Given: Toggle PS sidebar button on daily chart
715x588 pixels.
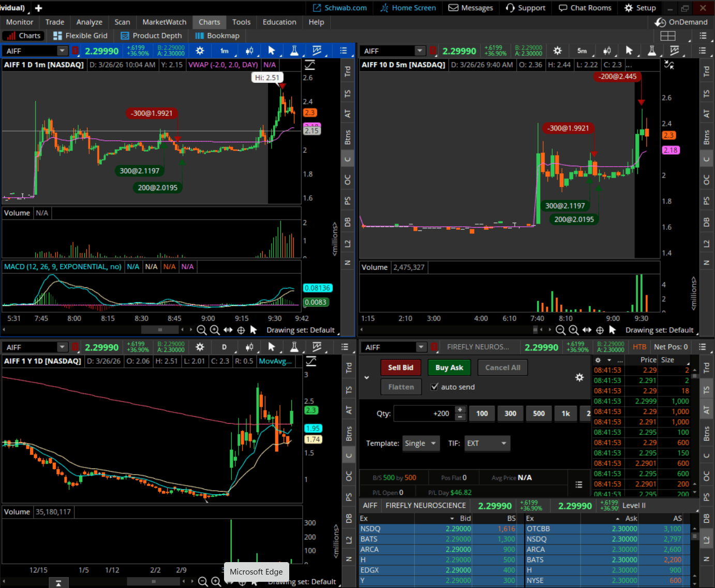Looking at the screenshot, I should point(349,497).
